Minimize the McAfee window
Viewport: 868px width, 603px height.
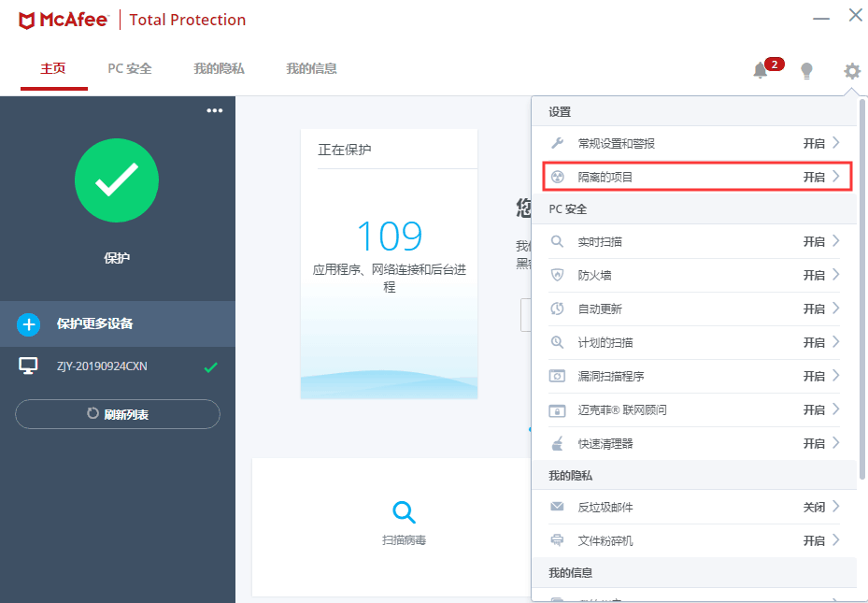(821, 19)
